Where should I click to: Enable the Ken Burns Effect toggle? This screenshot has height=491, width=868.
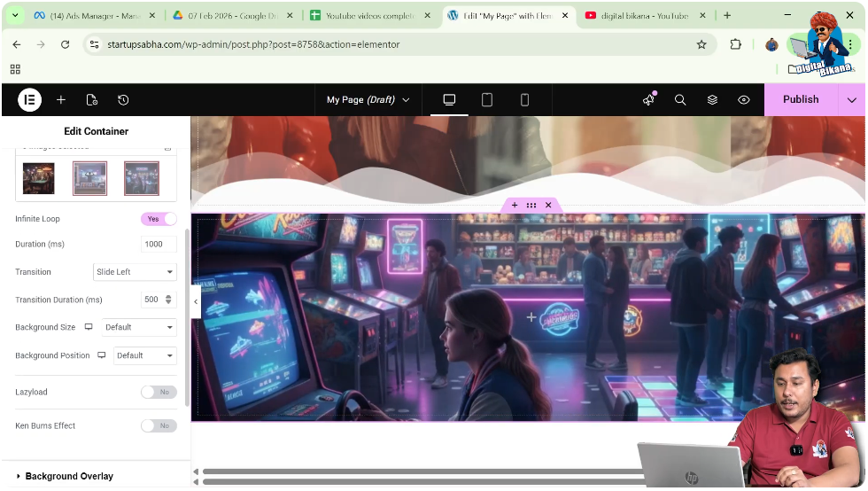point(159,426)
